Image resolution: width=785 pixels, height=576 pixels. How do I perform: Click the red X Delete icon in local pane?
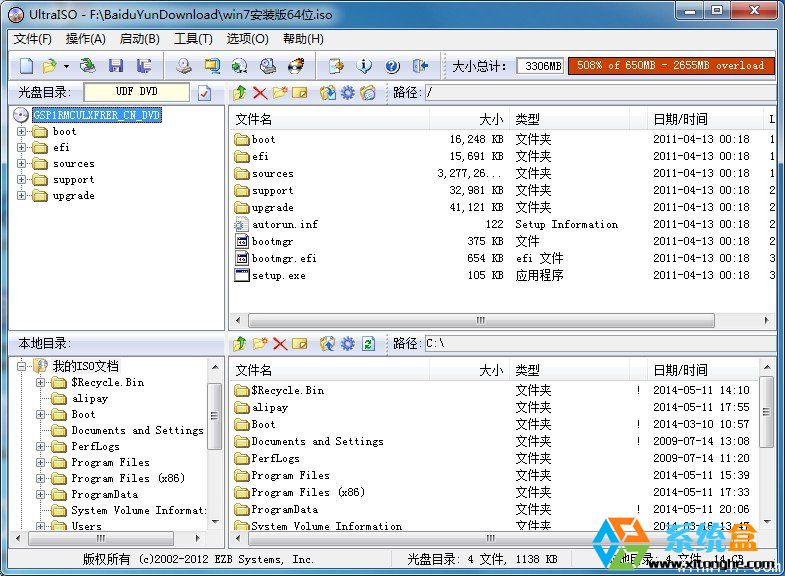pos(280,344)
